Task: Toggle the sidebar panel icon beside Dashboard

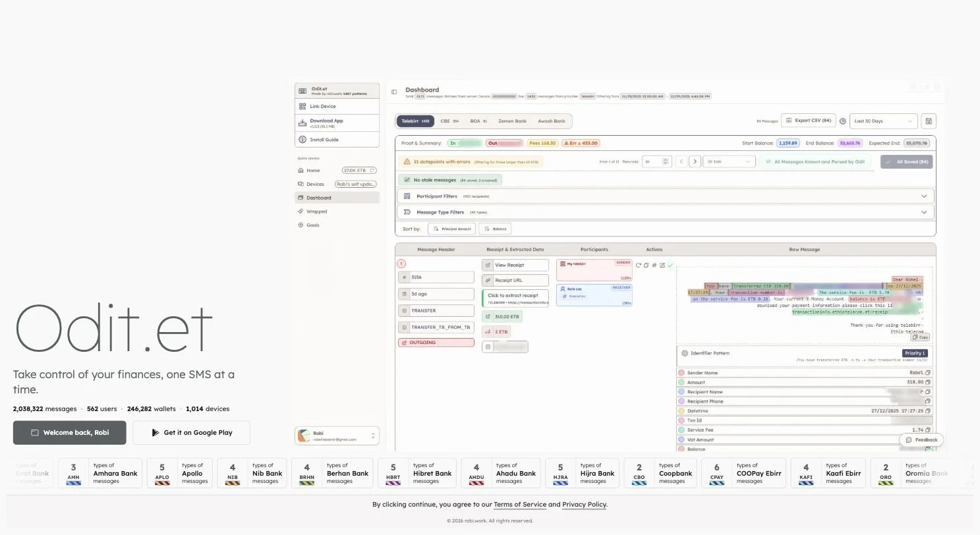Action: [394, 92]
